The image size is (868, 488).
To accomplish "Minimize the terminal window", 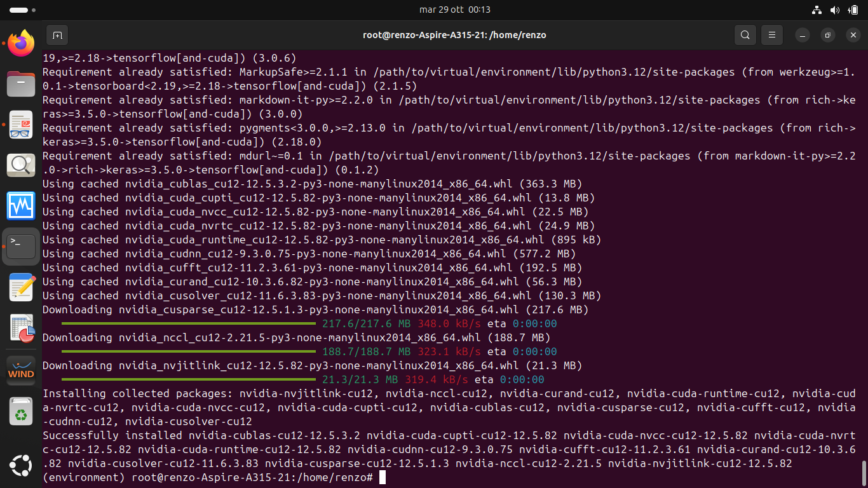I will (x=803, y=35).
